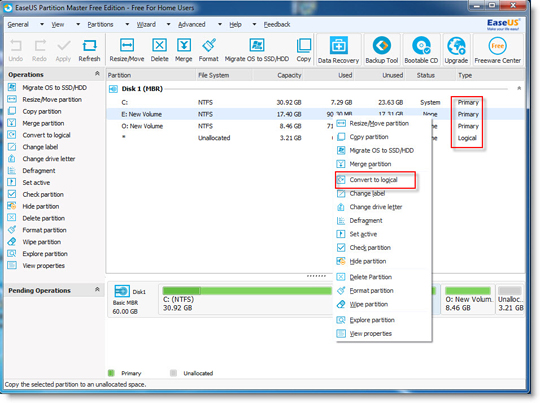540x403 pixels.
Task: Open the Bootable CD tool
Action: tap(421, 50)
